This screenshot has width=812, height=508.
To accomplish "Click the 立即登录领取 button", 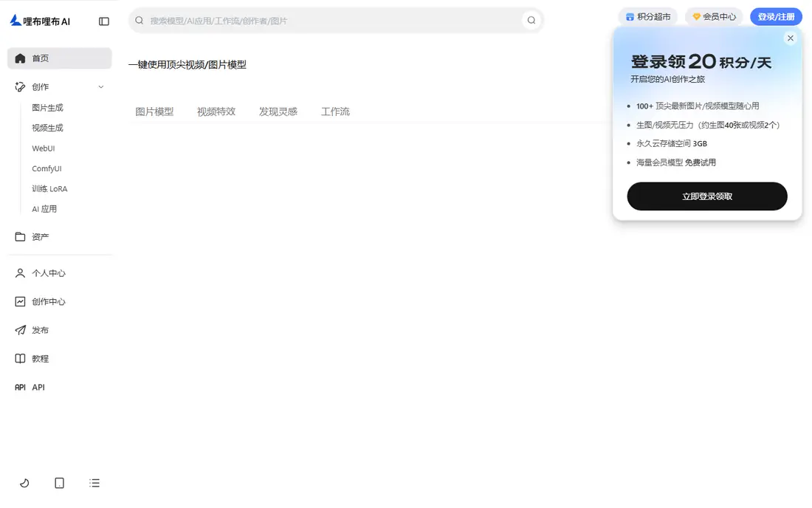I will [x=707, y=196].
